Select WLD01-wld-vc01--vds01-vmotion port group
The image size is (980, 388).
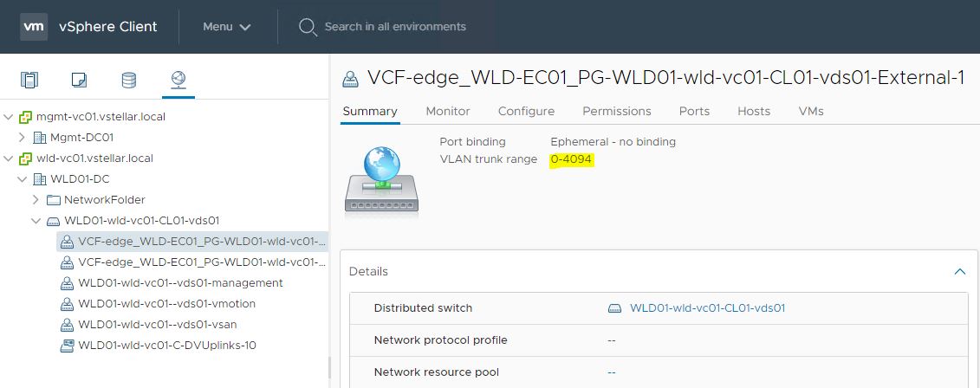[166, 303]
